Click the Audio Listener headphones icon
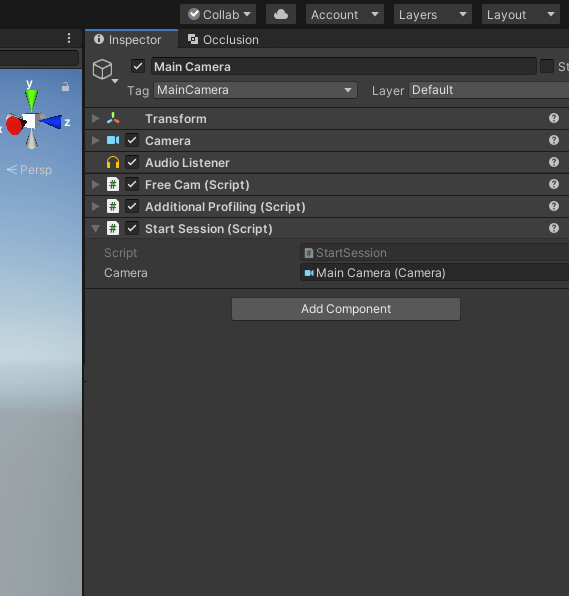This screenshot has width=569, height=596. pos(113,163)
